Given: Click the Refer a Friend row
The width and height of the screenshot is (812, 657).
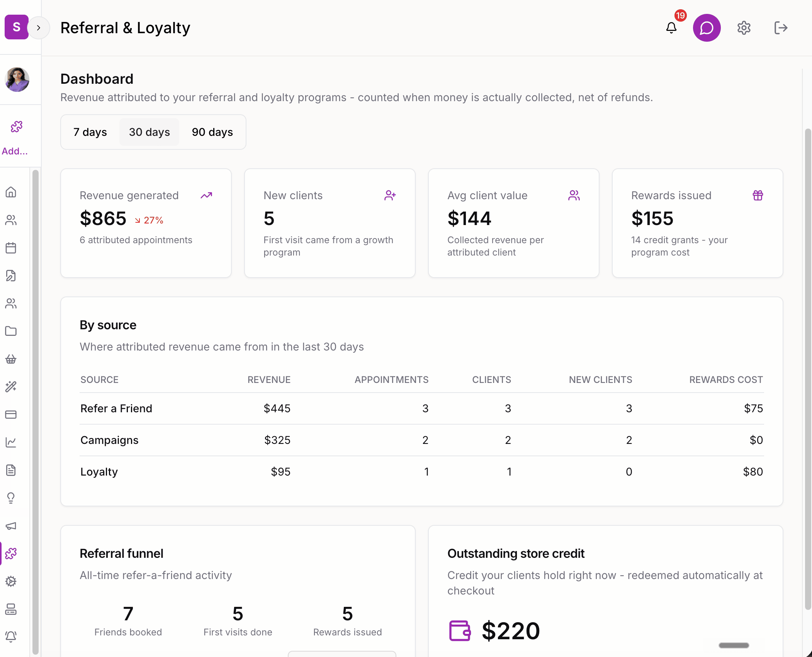Looking at the screenshot, I should (x=421, y=408).
